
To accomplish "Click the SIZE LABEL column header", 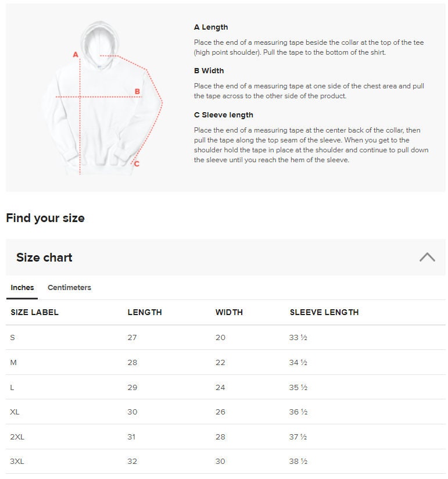I will click(34, 312).
